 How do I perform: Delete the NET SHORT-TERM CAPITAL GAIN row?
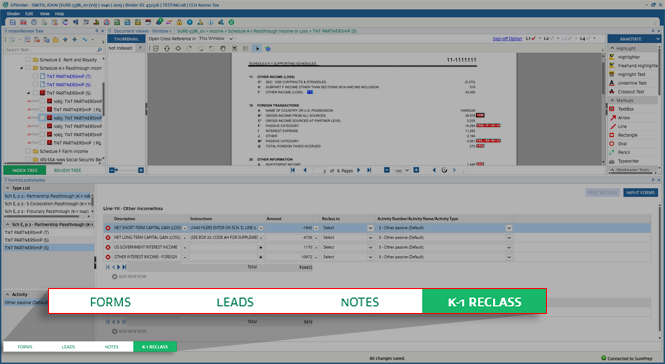pyautogui.click(x=108, y=228)
